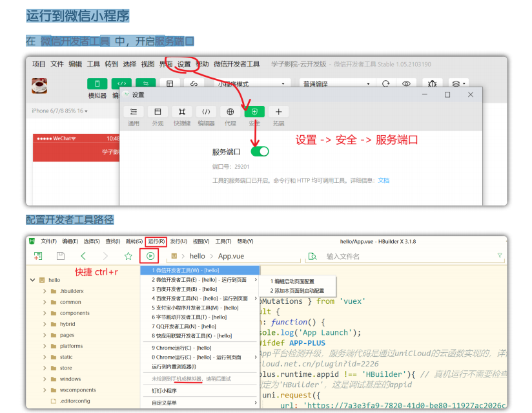Collapse the hello project tree root
Image resolution: width=532 pixels, height=413 pixels.
[32, 280]
